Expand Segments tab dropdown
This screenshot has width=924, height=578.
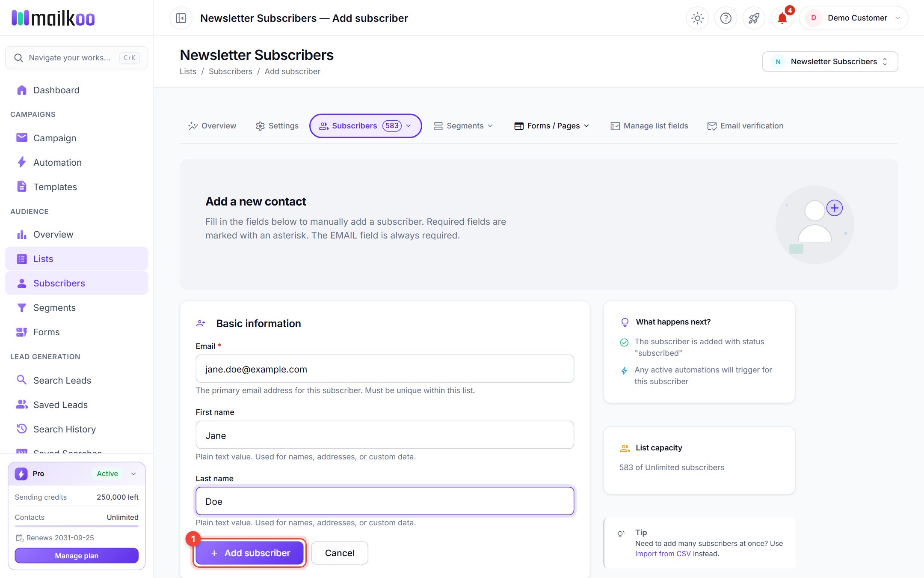point(463,126)
